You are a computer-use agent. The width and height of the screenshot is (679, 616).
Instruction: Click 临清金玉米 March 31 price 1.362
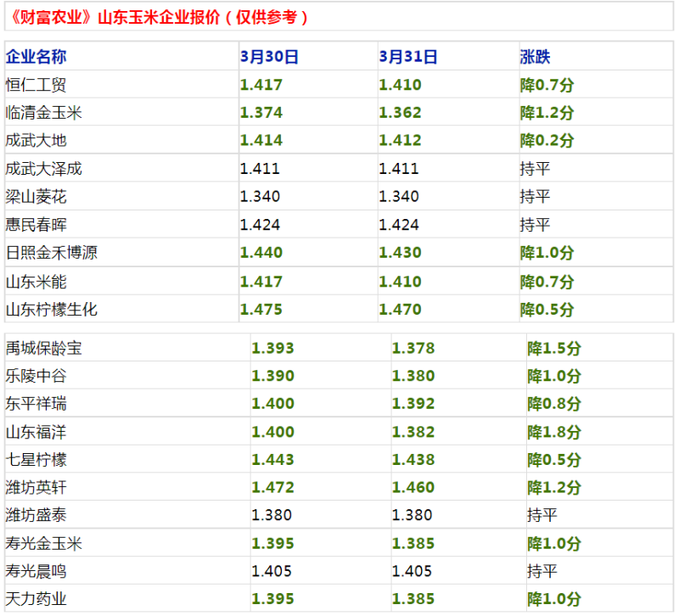pyautogui.click(x=400, y=113)
